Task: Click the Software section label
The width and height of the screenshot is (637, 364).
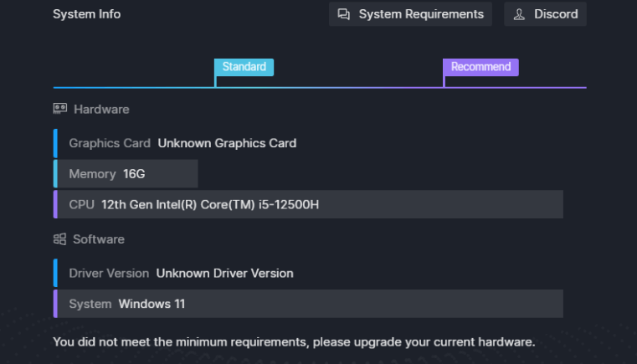Action: (x=99, y=239)
